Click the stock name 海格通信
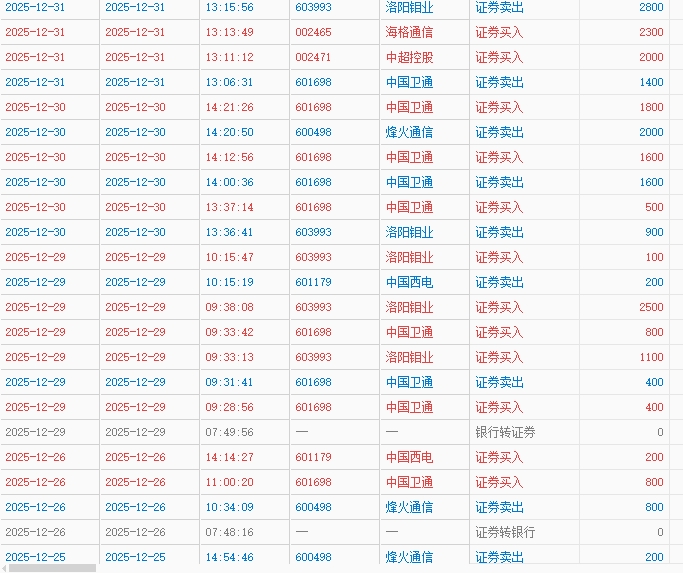683x573 pixels. point(409,32)
